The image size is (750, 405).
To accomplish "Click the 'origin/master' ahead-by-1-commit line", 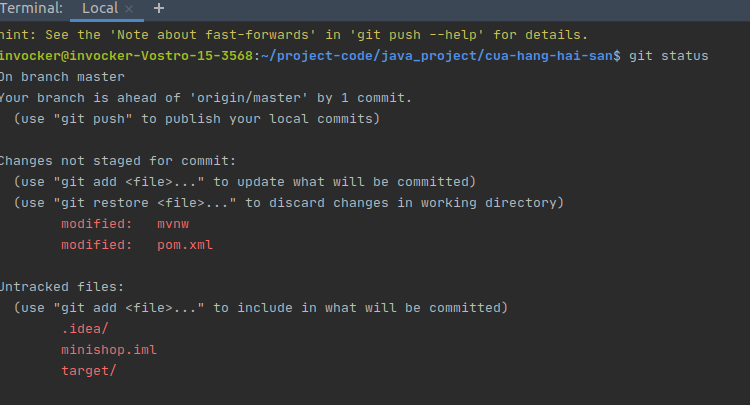I will click(205, 98).
